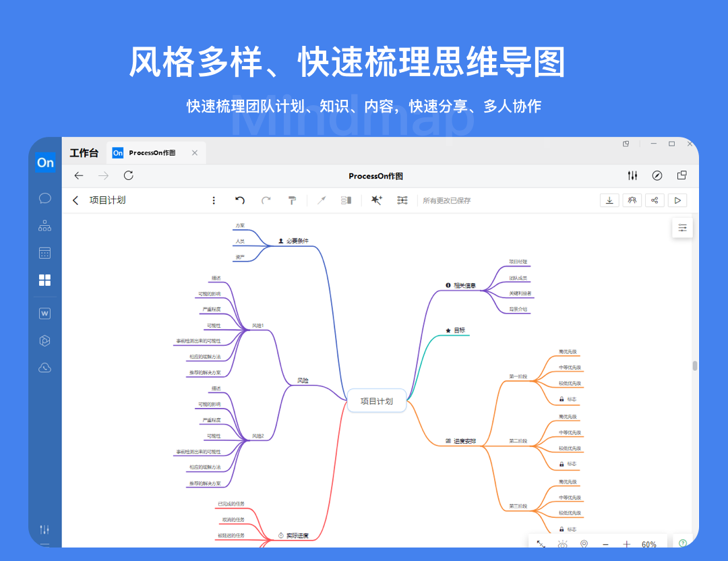728x561 pixels.
Task: Select the 必要条件 branch node
Action: pyautogui.click(x=293, y=241)
